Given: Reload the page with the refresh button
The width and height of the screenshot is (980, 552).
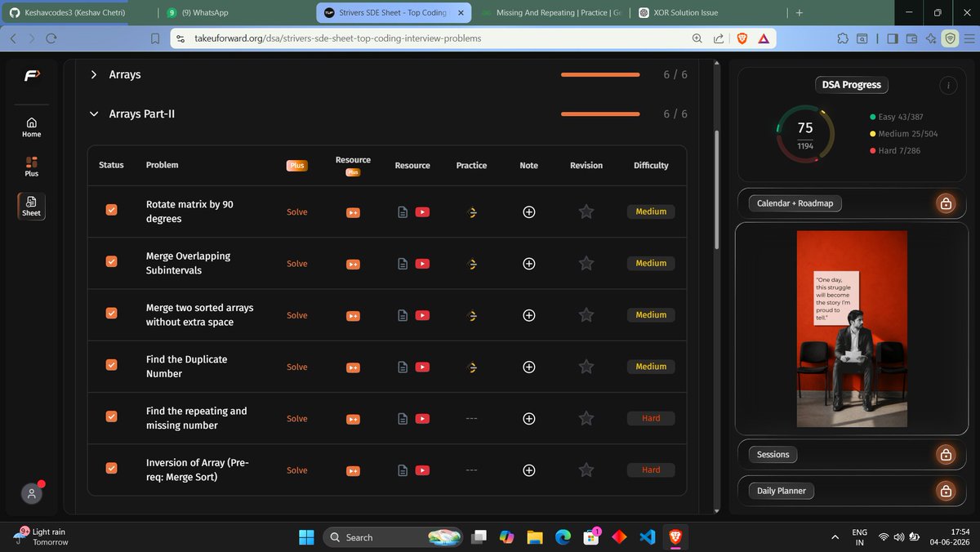Looking at the screenshot, I should pos(51,38).
